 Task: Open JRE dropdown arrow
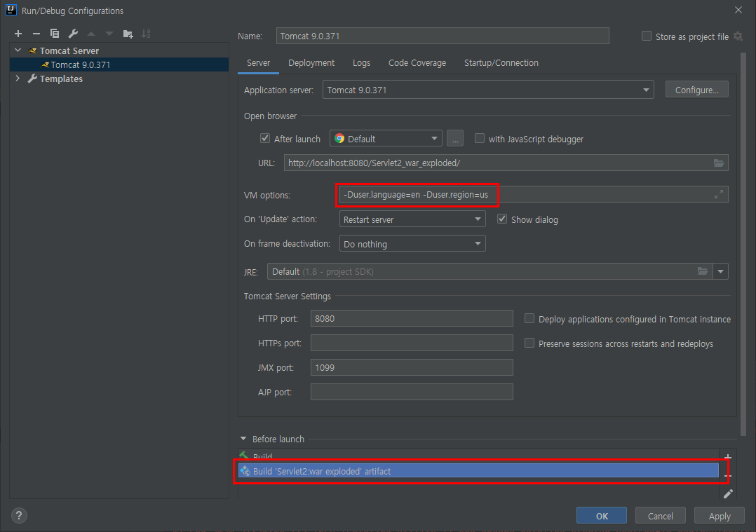(x=720, y=271)
